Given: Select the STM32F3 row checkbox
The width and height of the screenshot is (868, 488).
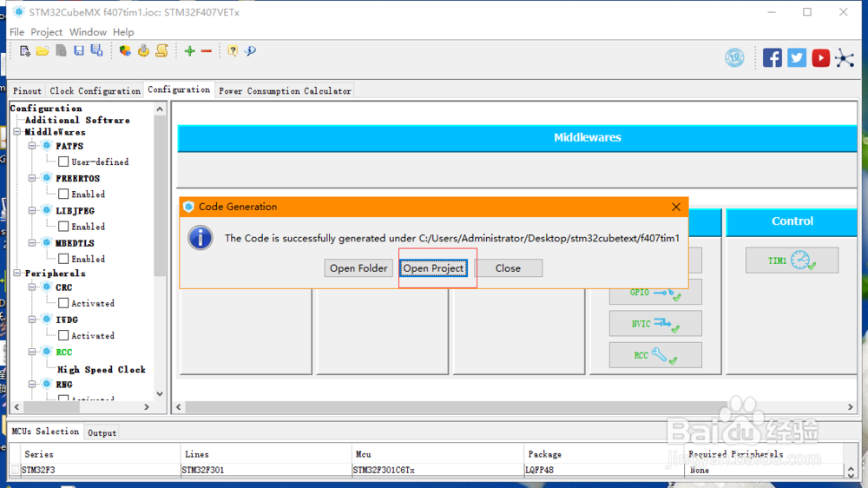Looking at the screenshot, I should click(x=15, y=470).
